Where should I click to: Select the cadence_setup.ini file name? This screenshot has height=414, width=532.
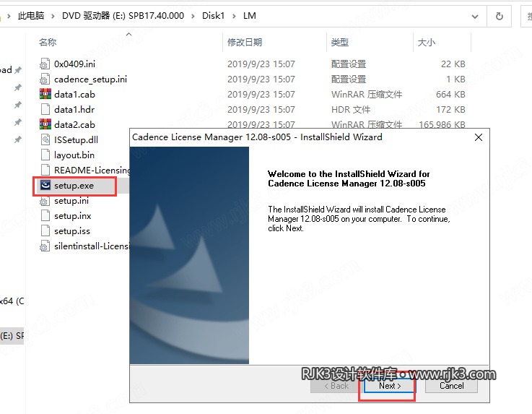click(x=90, y=79)
